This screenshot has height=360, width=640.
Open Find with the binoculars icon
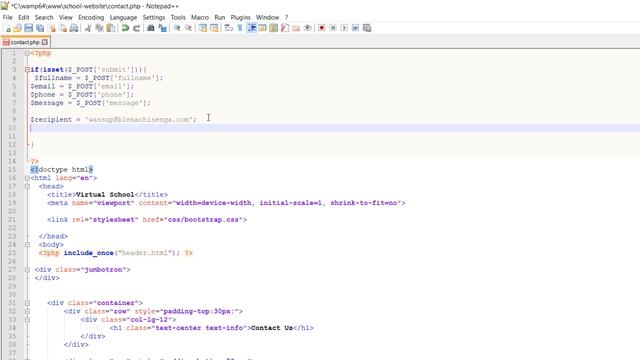pos(151,28)
